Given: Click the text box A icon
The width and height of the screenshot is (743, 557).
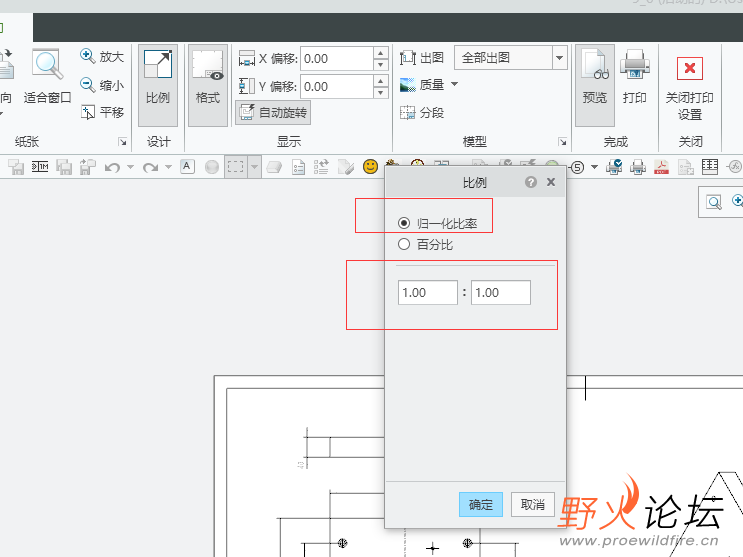Looking at the screenshot, I should pos(187,166).
